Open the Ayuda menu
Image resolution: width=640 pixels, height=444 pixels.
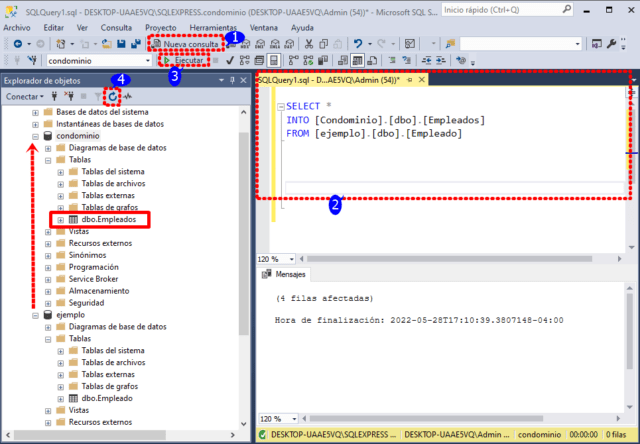[302, 28]
